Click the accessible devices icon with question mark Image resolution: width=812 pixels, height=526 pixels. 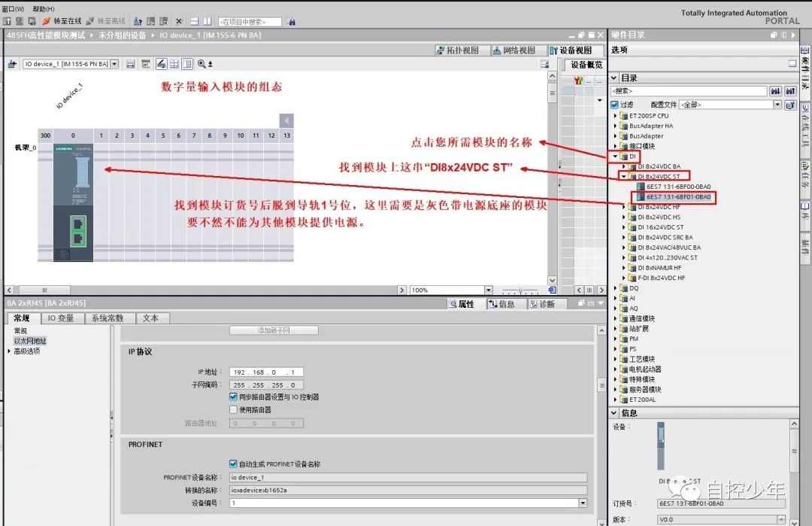tap(138, 21)
